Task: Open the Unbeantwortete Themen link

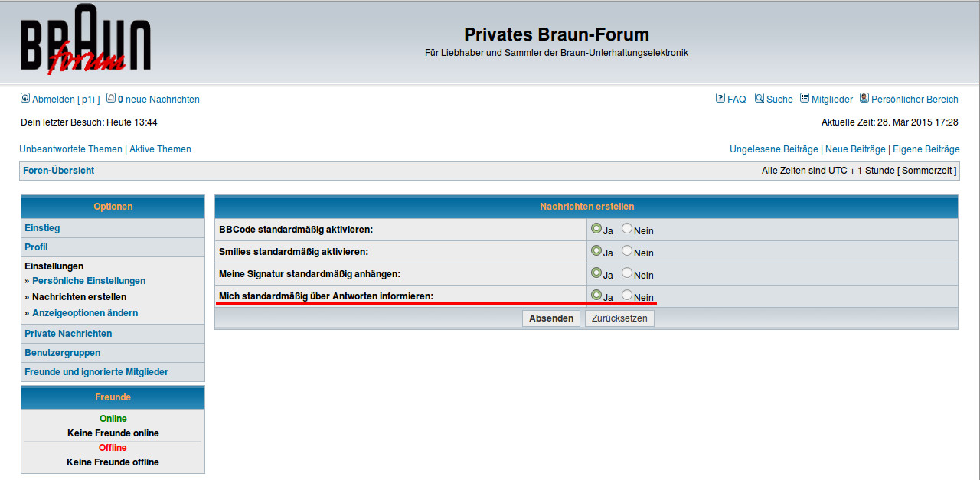Action: (70, 149)
